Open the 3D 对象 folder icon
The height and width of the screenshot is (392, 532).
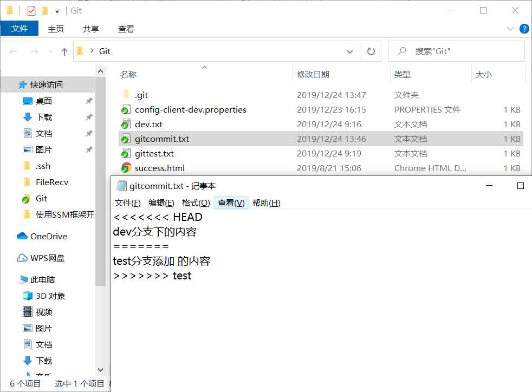[x=28, y=296]
